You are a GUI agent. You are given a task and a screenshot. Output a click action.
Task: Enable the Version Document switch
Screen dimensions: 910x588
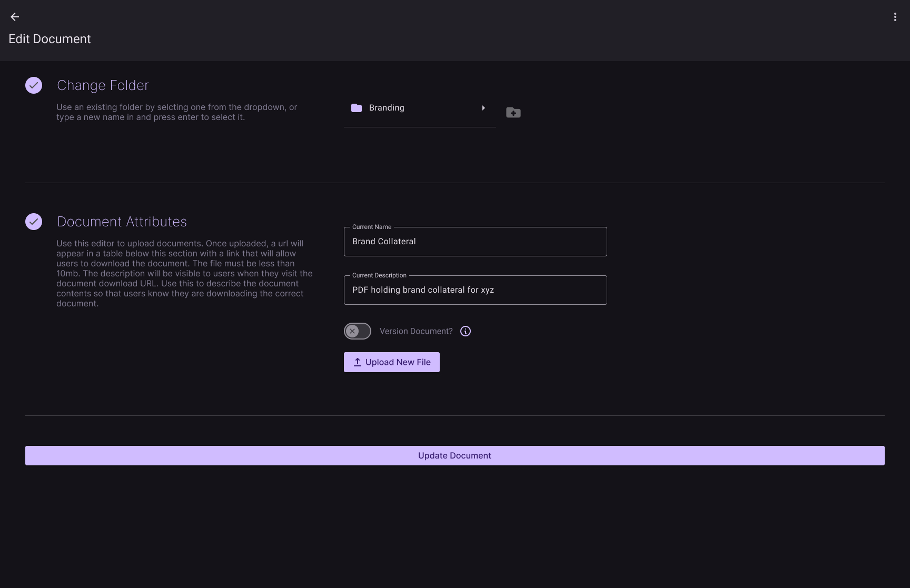(358, 331)
